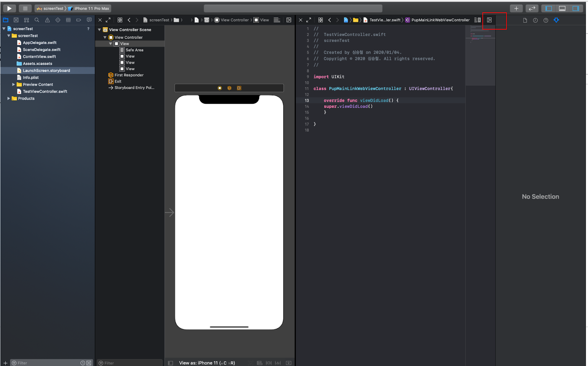Toggle the Navigator panel visibility
The width and height of the screenshot is (588, 366).
point(548,8)
